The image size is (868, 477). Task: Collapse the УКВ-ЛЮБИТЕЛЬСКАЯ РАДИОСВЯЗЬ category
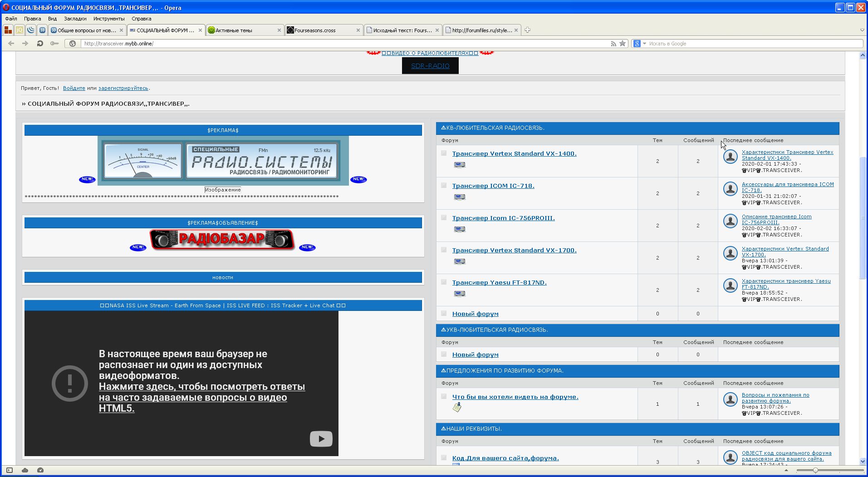443,330
